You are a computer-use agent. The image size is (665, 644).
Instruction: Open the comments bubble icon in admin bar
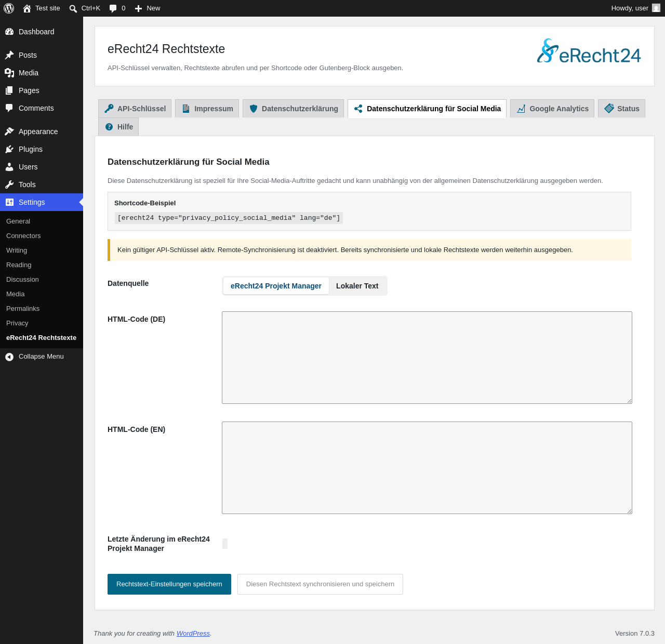[113, 8]
